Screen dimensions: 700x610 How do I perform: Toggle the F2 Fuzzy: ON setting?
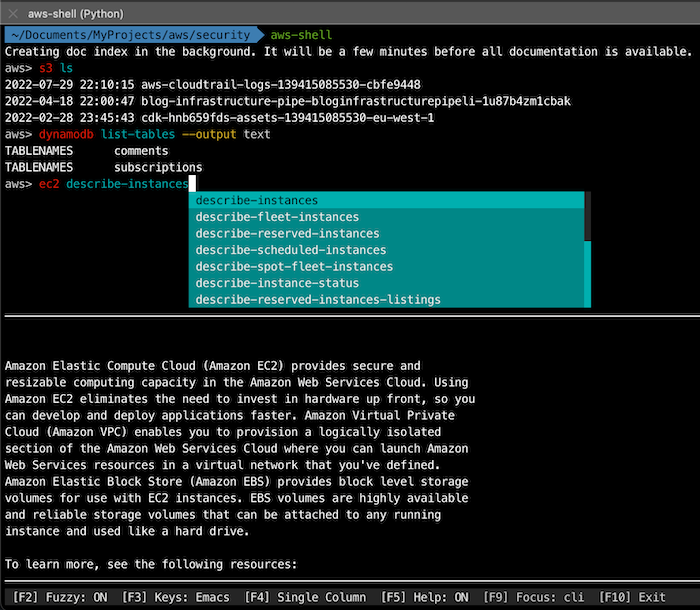[x=60, y=597]
